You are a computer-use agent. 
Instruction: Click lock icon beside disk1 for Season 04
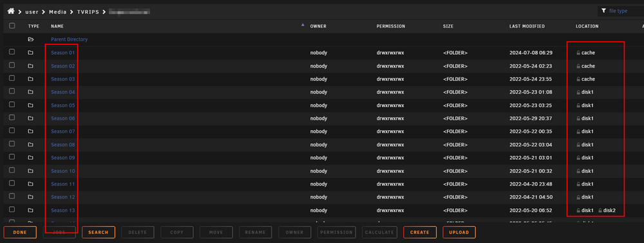point(578,92)
